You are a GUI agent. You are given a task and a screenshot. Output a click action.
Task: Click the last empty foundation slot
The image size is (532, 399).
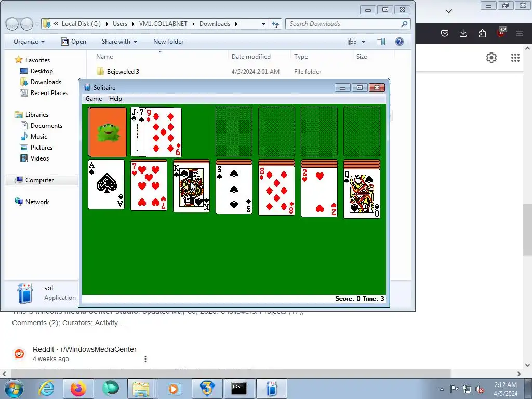pyautogui.click(x=362, y=131)
